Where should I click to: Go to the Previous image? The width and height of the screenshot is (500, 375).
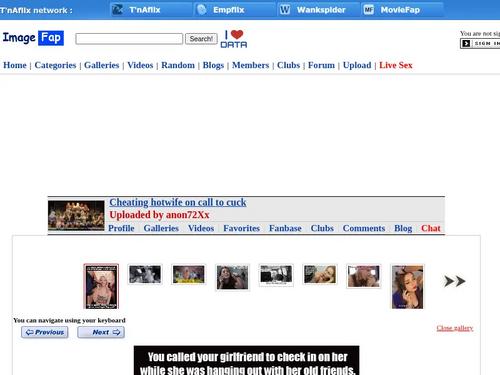[45, 332]
